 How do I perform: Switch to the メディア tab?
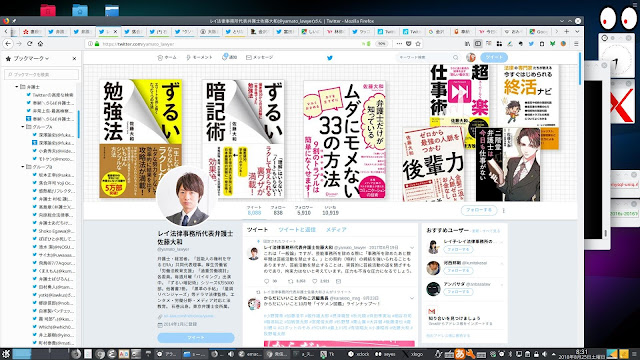coord(336,230)
